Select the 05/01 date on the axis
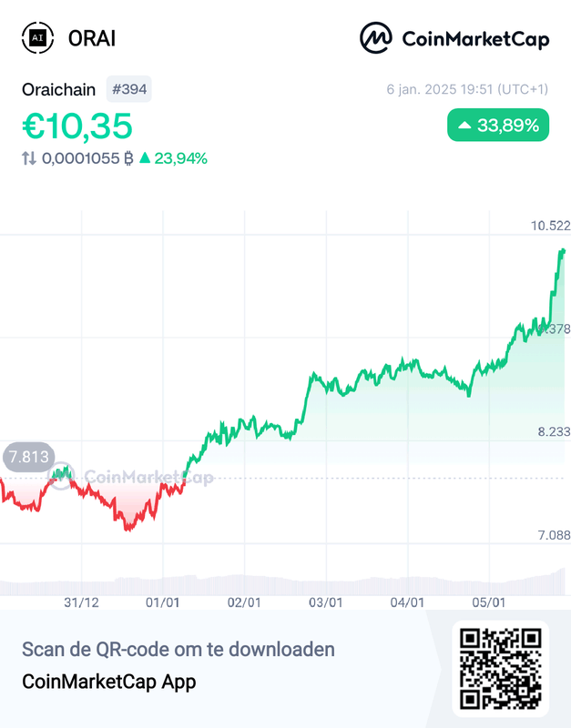The width and height of the screenshot is (571, 728). 488,602
